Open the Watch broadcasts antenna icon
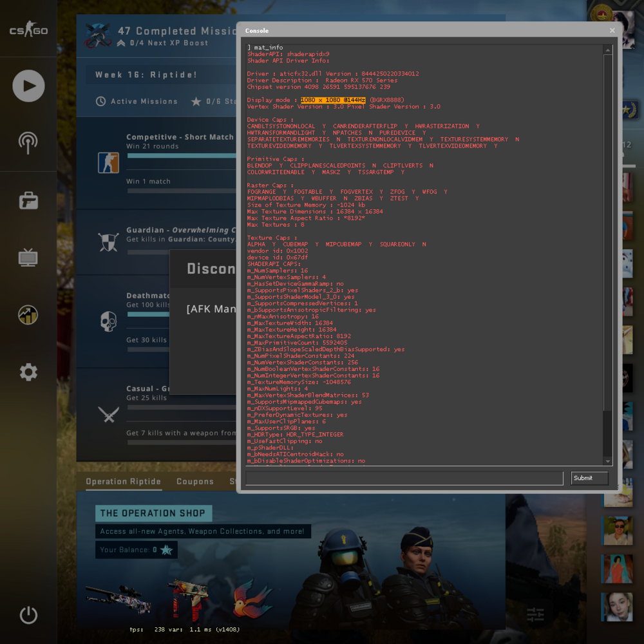 (28, 142)
